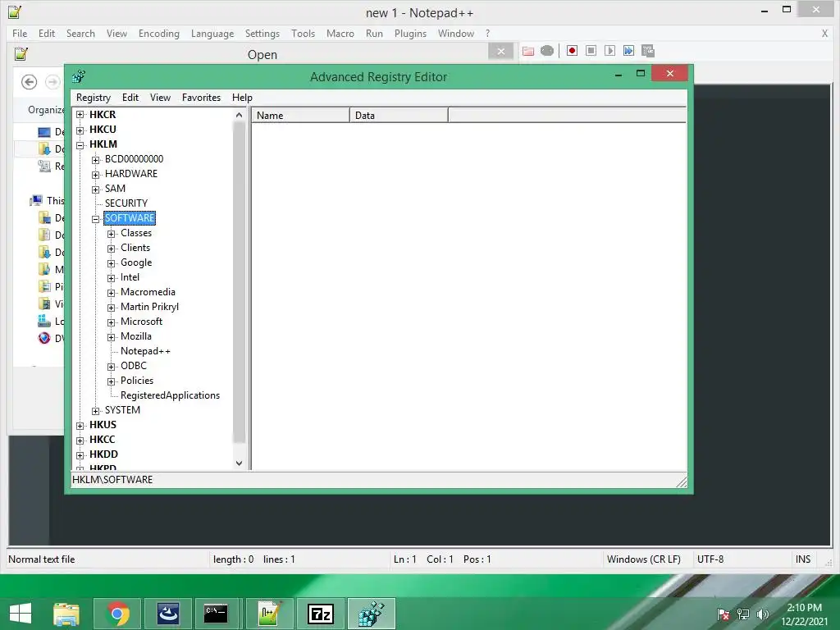Select the Mozilla key
Screen dimensions: 840x630
pos(135,336)
